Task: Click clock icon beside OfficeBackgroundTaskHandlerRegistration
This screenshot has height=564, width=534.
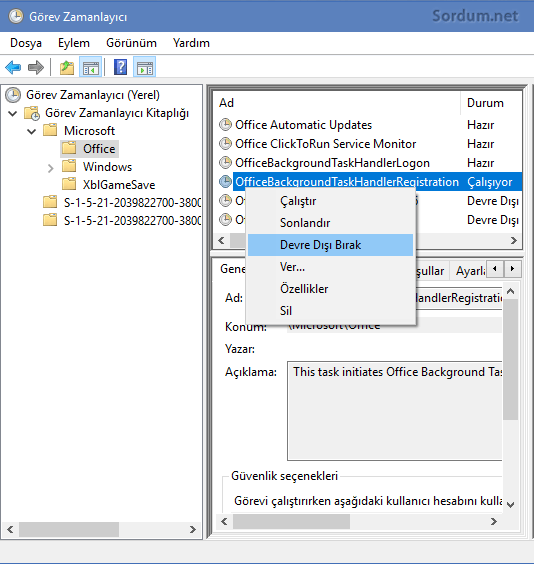Action: pyautogui.click(x=225, y=182)
